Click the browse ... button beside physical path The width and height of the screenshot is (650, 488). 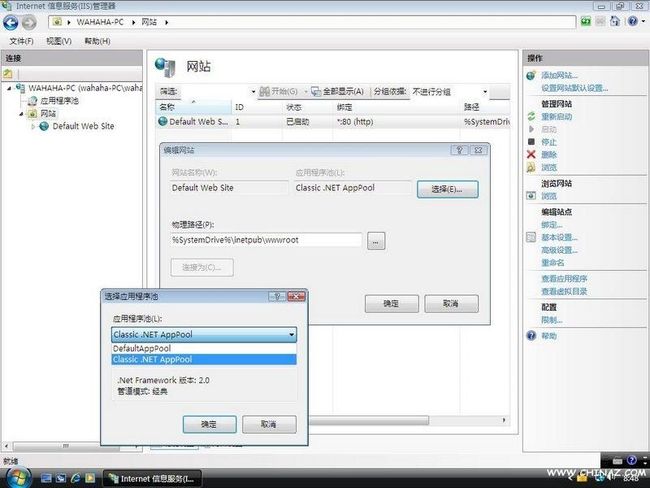[x=376, y=241]
